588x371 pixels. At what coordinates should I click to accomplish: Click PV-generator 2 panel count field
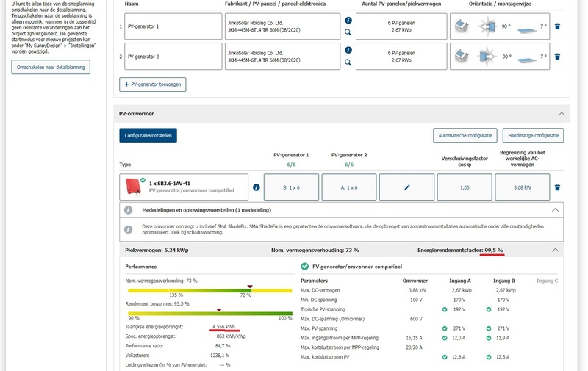click(x=401, y=57)
